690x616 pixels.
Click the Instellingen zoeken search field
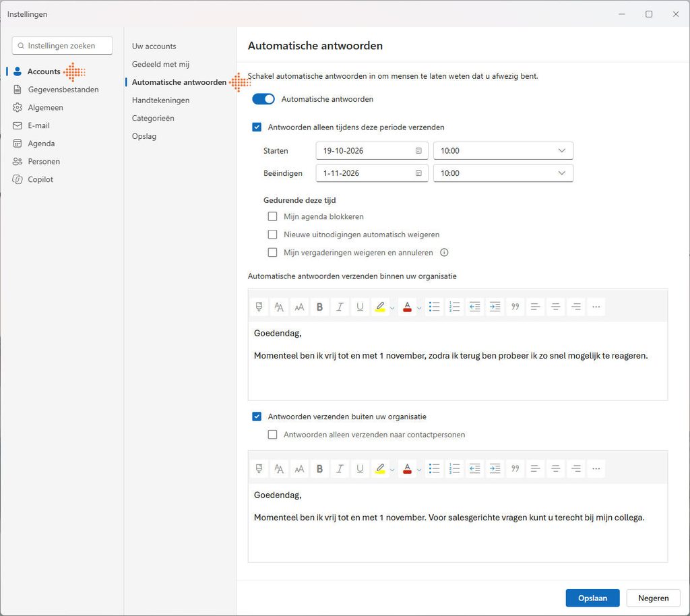pyautogui.click(x=62, y=46)
